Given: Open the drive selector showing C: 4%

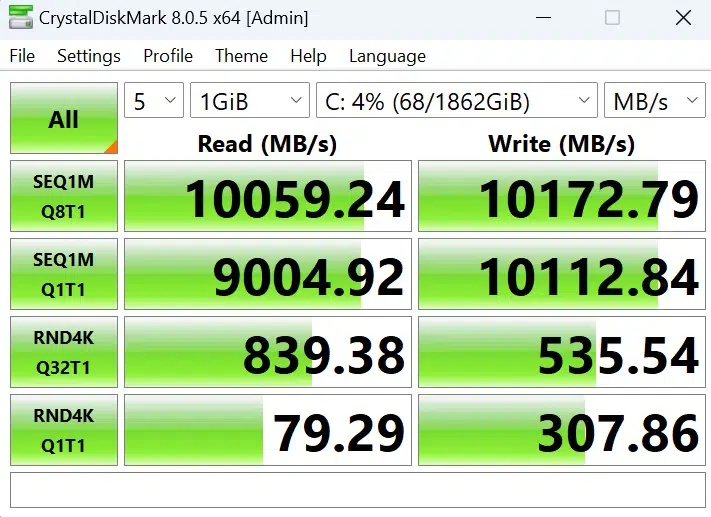Looking at the screenshot, I should coord(457,100).
